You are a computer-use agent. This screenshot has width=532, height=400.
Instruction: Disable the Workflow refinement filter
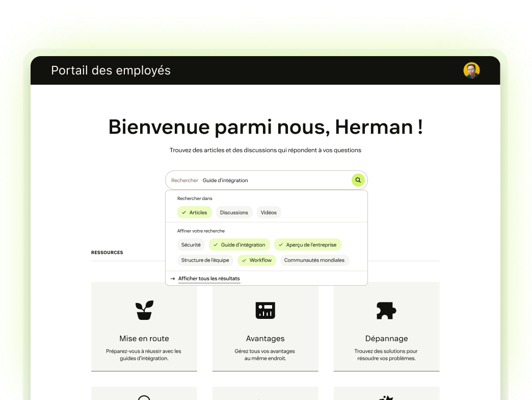click(x=256, y=260)
